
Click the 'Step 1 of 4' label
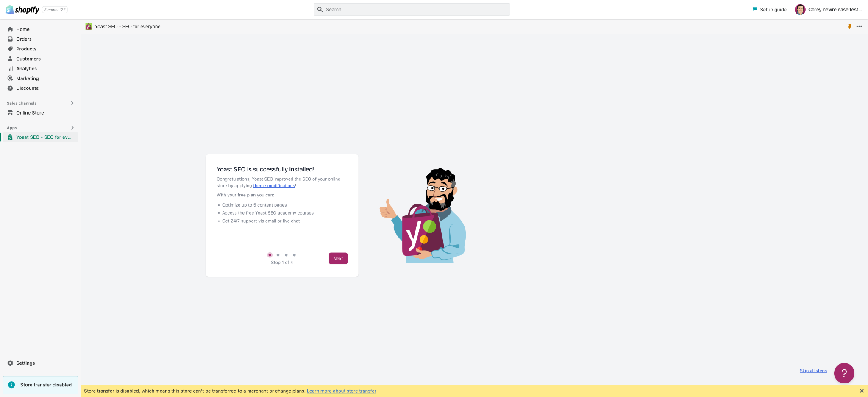click(x=282, y=263)
